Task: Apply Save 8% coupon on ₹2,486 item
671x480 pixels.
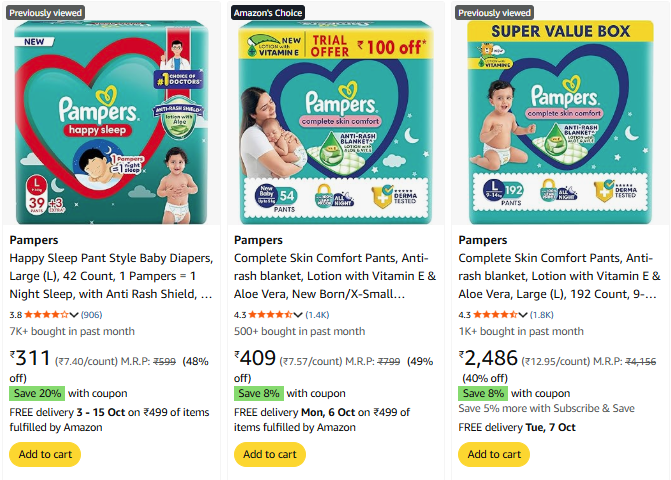Action: tap(483, 393)
